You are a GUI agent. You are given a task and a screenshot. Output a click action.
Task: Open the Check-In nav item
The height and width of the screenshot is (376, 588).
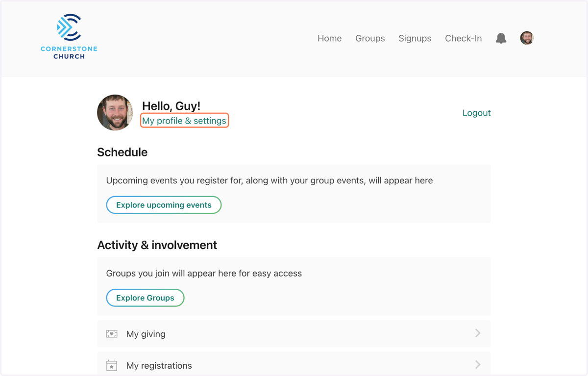coord(463,38)
